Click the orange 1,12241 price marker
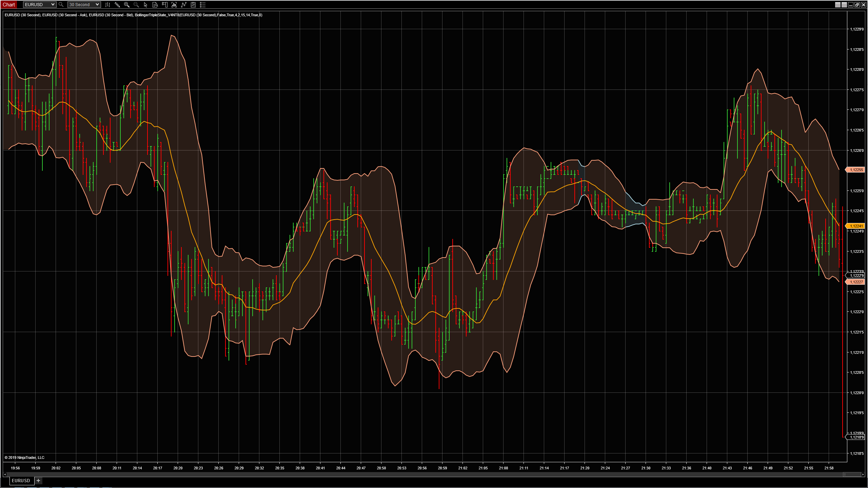This screenshot has height=488, width=868. tap(856, 226)
